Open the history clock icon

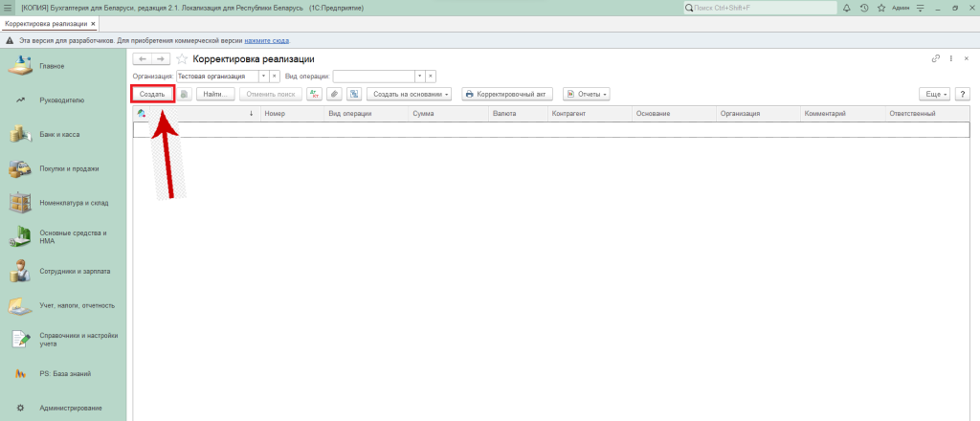point(863,8)
